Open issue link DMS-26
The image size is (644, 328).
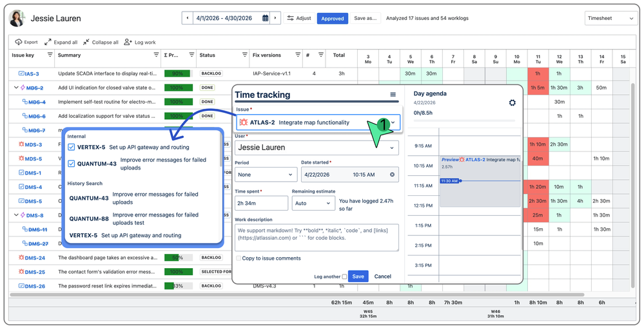tap(35, 286)
